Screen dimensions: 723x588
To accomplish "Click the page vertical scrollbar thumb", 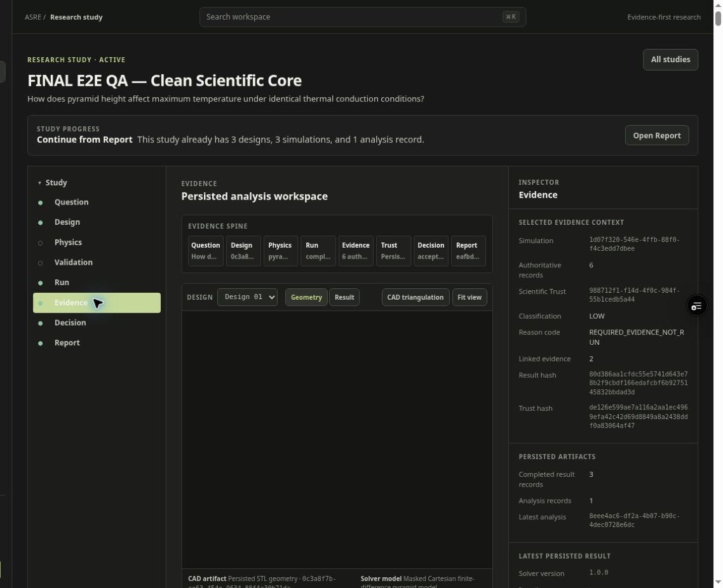I will pos(718,18).
